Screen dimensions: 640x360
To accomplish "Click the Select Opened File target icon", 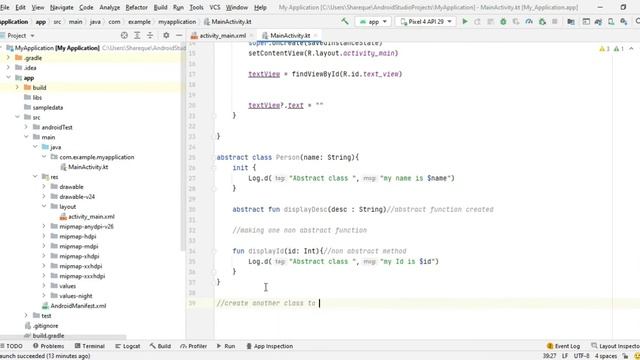I will [124, 36].
